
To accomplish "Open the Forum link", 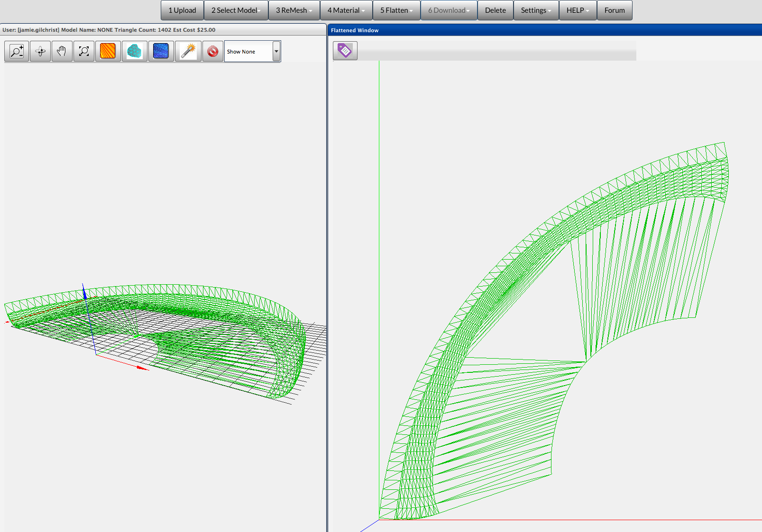I will pyautogui.click(x=615, y=10).
